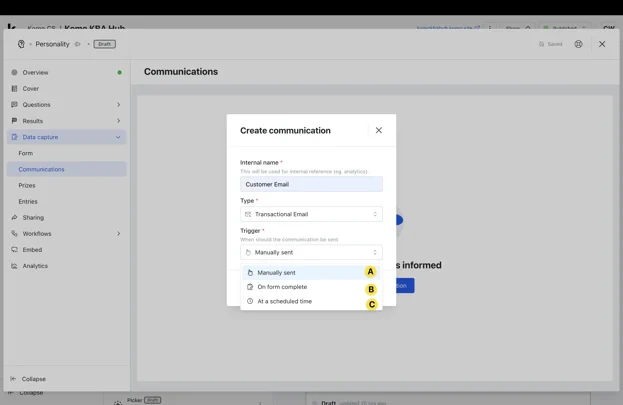Viewport: 623px width, 405px height.
Task: Pick At a scheduled time option
Action: (x=311, y=301)
